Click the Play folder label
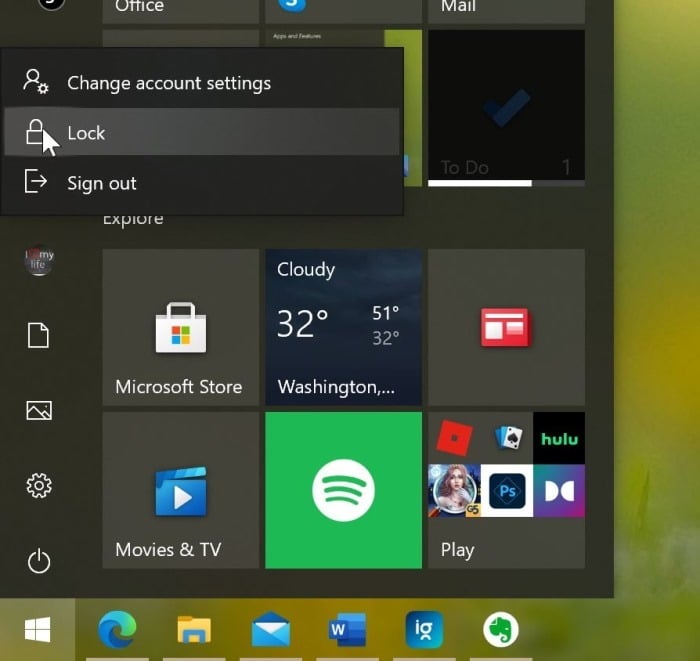This screenshot has width=700, height=661. point(457,550)
